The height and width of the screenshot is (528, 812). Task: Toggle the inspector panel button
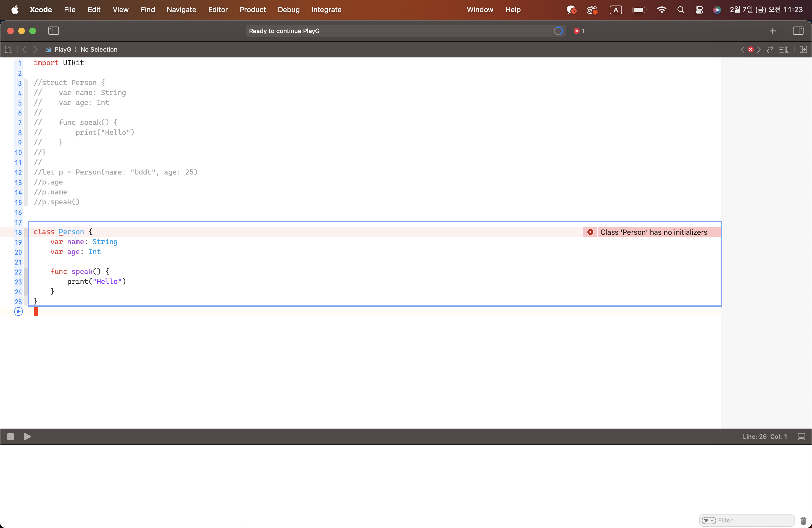click(798, 31)
